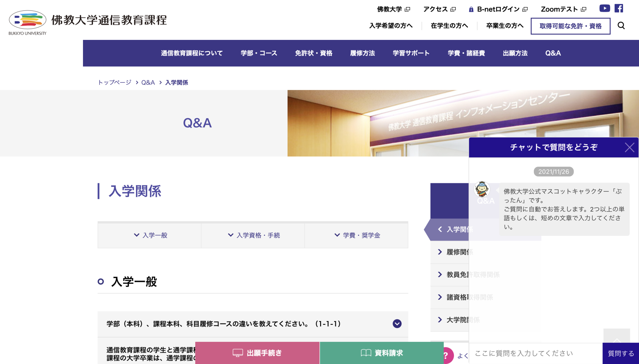Open 出願方法 in main navigation
The image size is (639, 364).
tap(515, 53)
